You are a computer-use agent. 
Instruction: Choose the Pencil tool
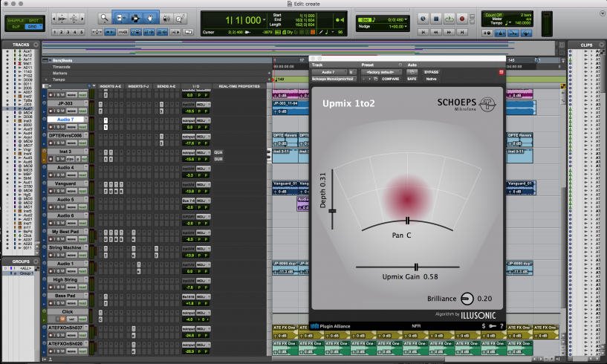pos(181,18)
